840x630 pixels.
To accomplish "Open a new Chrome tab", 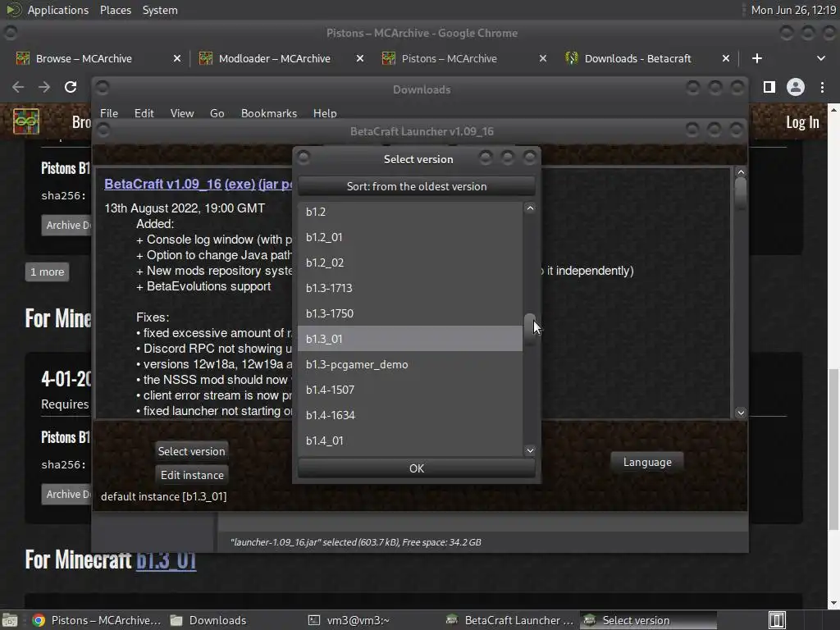I will pyautogui.click(x=757, y=58).
